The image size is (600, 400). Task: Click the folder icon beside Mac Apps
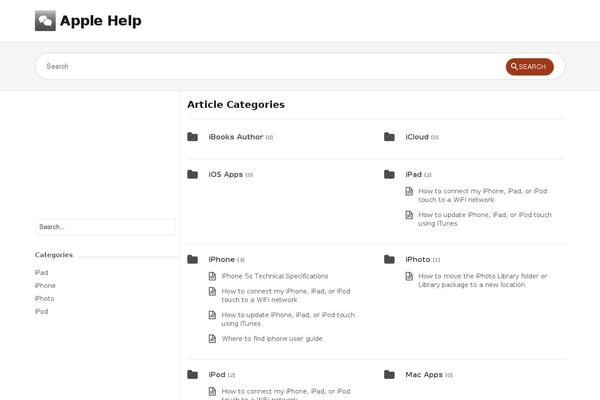point(389,374)
